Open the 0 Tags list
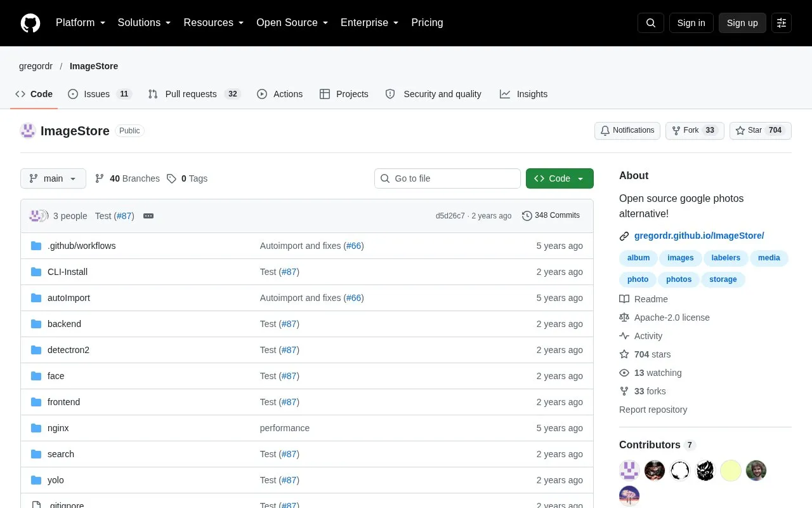 click(x=187, y=178)
